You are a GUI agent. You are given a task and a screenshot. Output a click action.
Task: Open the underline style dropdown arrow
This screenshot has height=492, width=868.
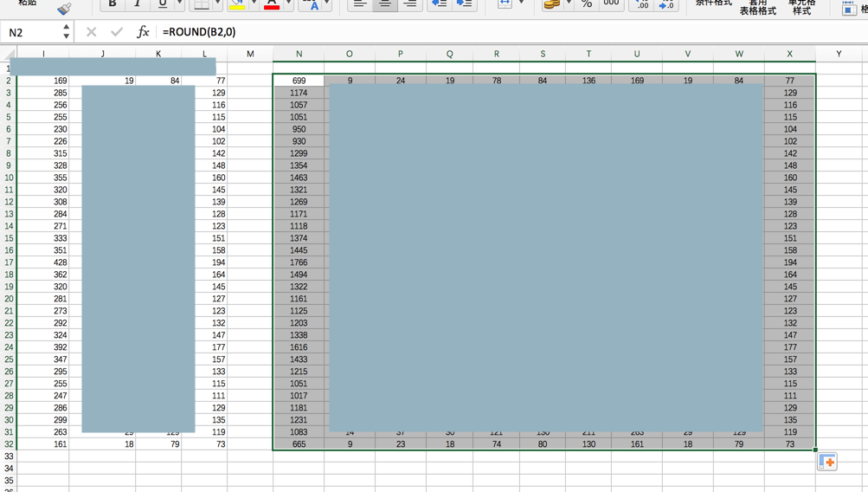pos(179,3)
